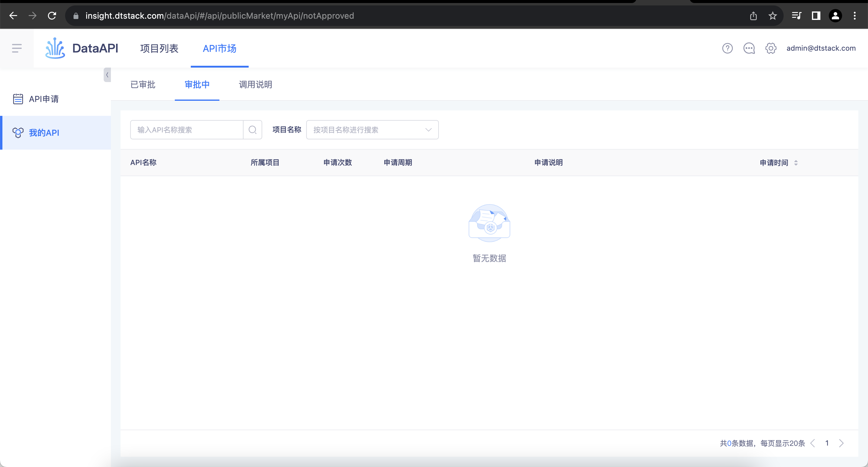Click the API名称 column header
The height and width of the screenshot is (467, 868).
pos(143,163)
